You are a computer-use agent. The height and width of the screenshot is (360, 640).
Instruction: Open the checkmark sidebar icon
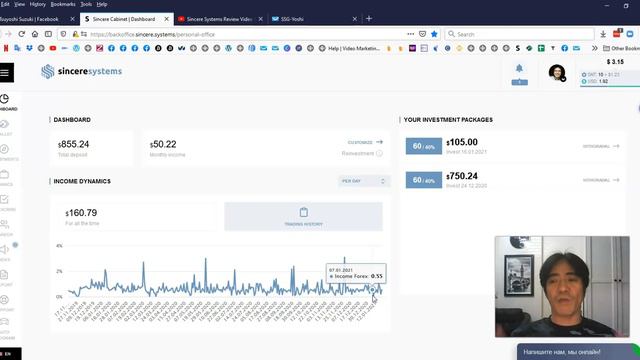[x=4, y=199]
